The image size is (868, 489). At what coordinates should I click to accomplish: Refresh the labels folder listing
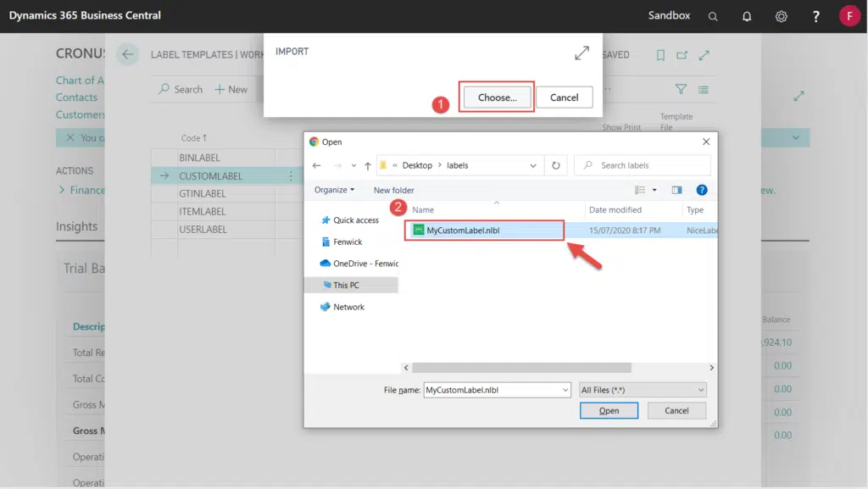[556, 165]
